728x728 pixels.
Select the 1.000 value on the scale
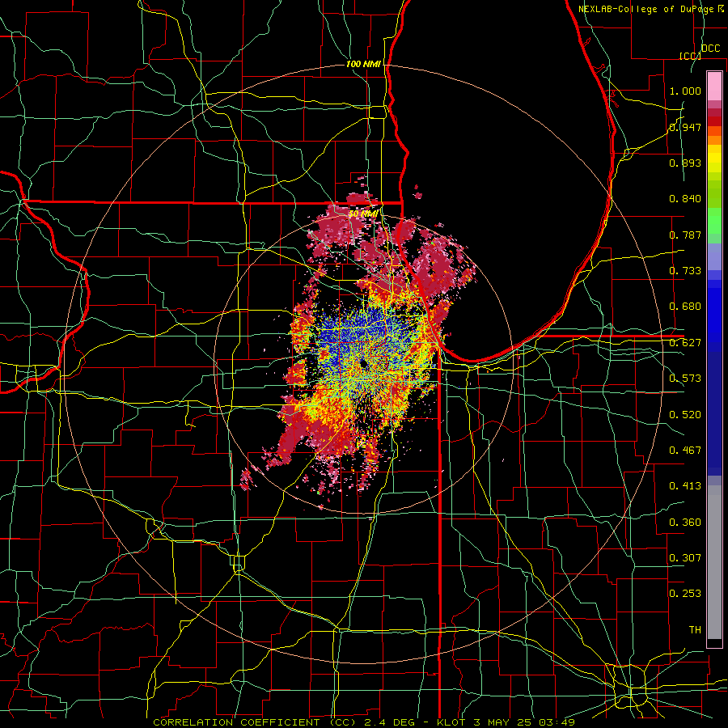pos(685,91)
